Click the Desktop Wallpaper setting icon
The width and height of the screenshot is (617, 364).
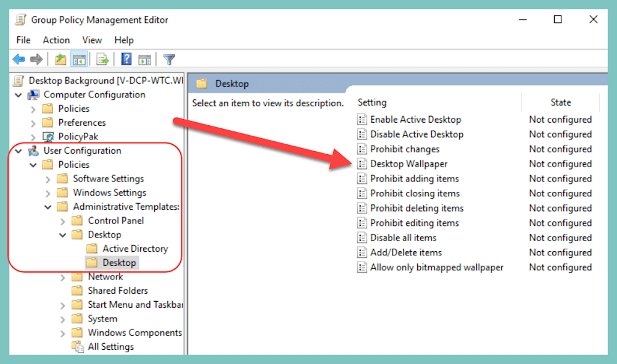(362, 163)
